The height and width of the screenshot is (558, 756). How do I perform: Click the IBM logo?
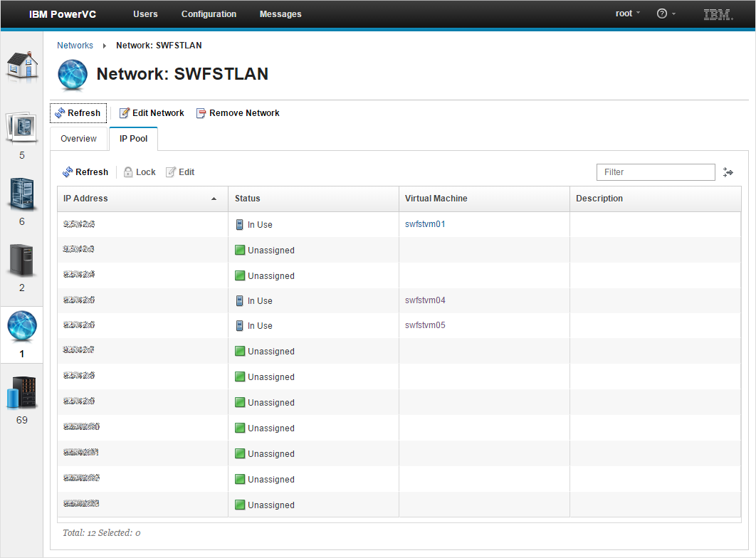point(718,14)
